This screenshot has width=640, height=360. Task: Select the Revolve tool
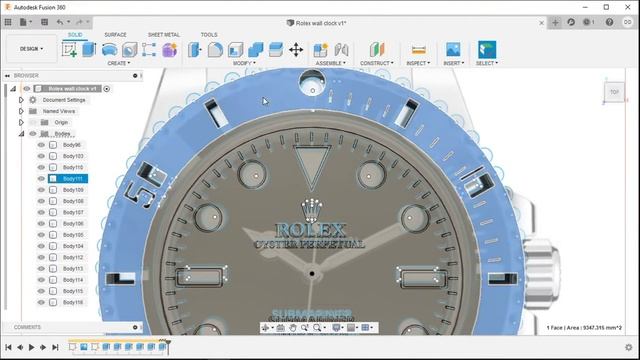[109, 50]
